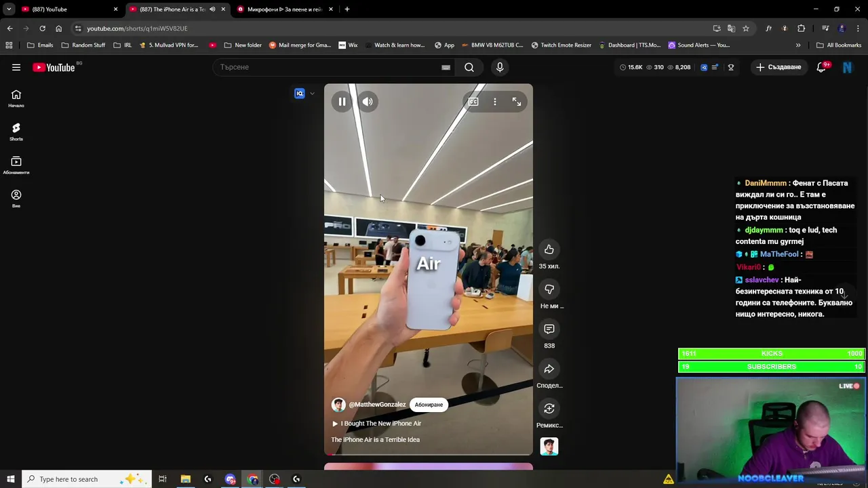
Task: Open the MatthewGonzalez channel avatar
Action: [x=338, y=405]
